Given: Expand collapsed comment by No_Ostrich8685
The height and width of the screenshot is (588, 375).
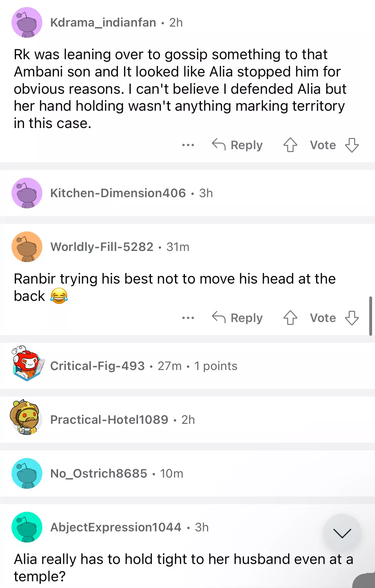Looking at the screenshot, I should point(188,473).
